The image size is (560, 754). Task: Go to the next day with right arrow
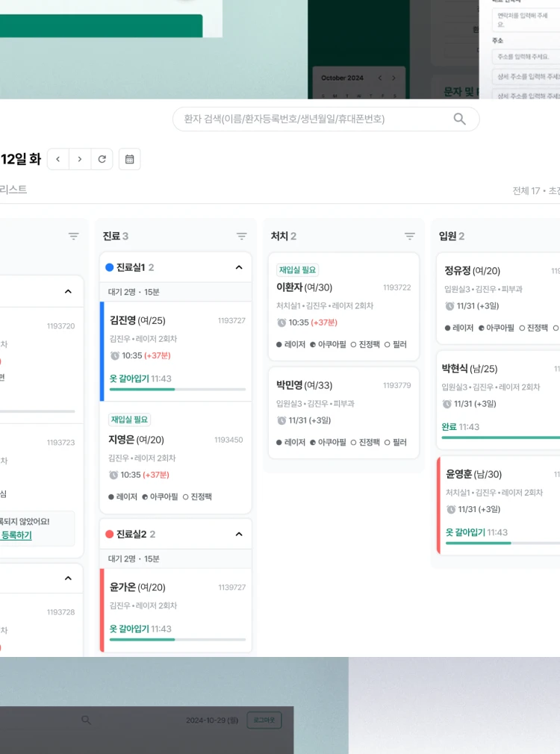[x=80, y=159]
